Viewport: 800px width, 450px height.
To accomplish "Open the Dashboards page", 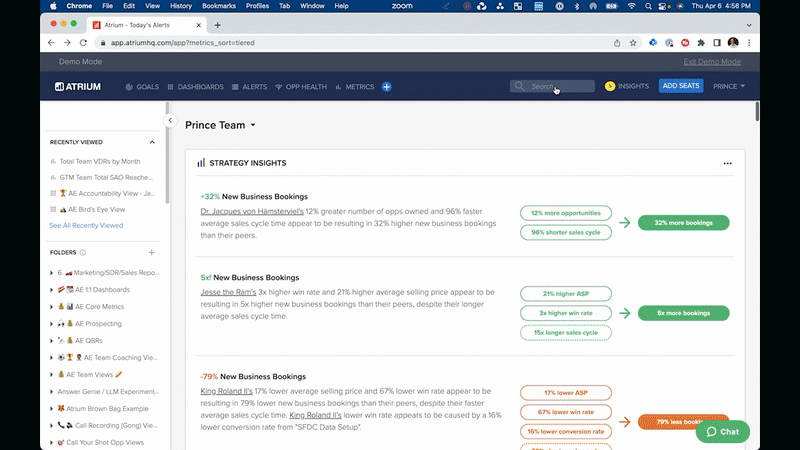I will pyautogui.click(x=195, y=87).
